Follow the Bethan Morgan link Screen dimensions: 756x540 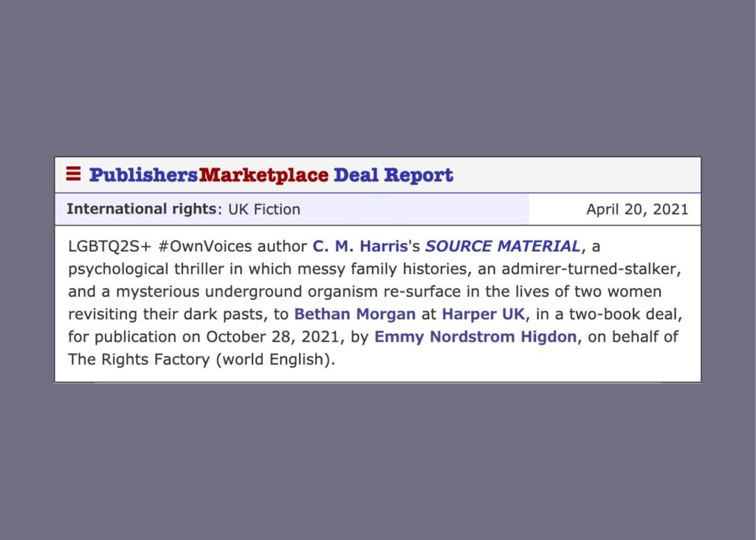click(x=355, y=314)
